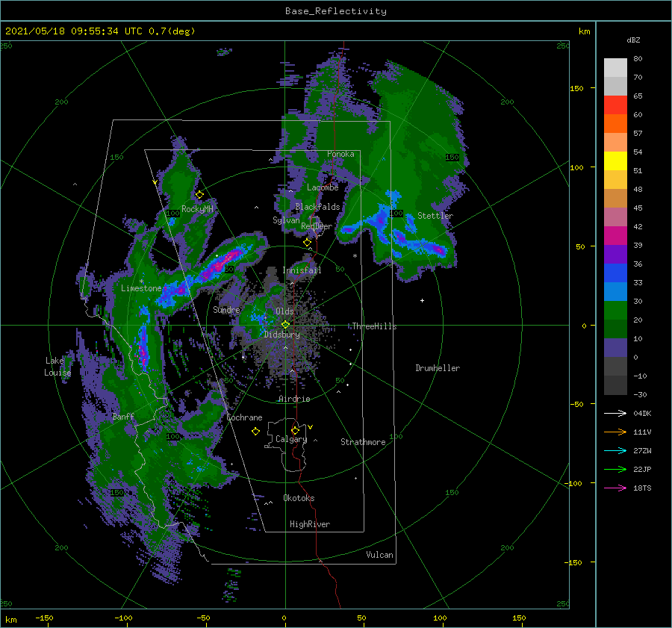Click the Airdrie label
The width and height of the screenshot is (672, 628).
click(294, 399)
